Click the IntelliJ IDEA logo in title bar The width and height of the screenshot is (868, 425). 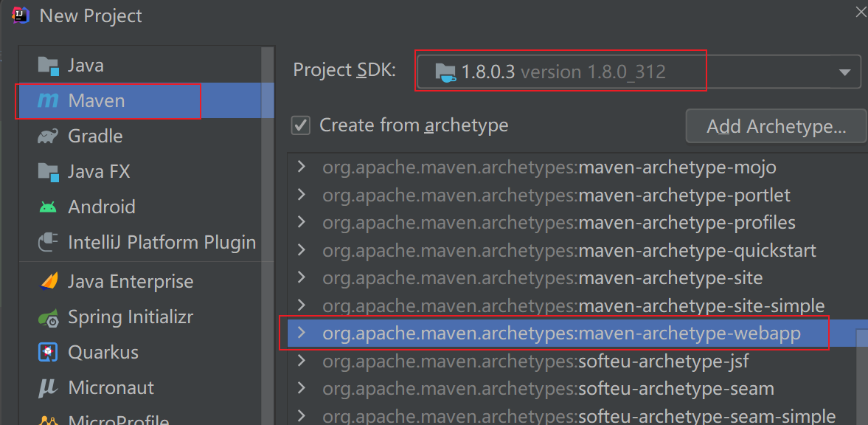20,15
